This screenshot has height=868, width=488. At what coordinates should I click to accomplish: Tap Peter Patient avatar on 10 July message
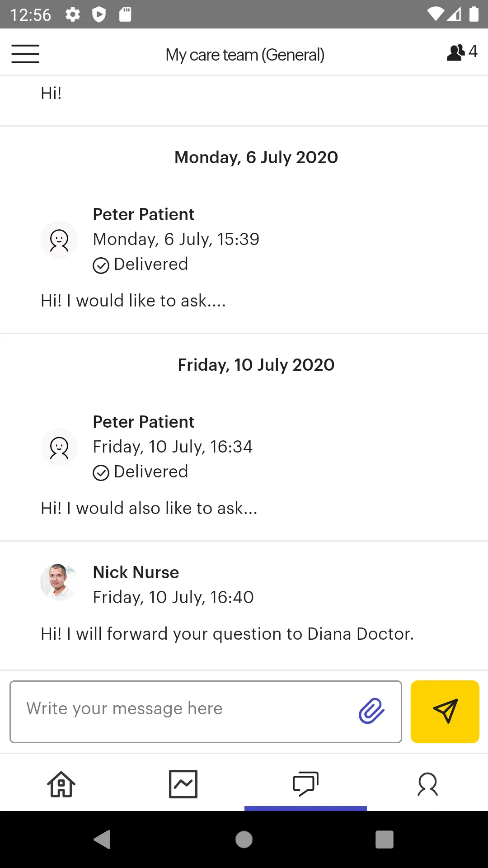[x=59, y=447]
